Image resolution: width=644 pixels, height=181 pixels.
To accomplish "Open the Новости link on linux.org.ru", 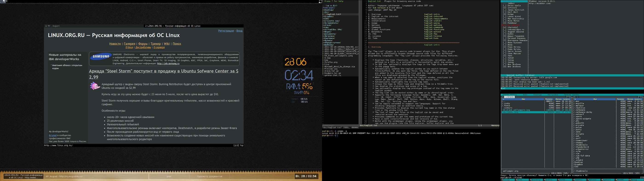I will tap(115, 44).
